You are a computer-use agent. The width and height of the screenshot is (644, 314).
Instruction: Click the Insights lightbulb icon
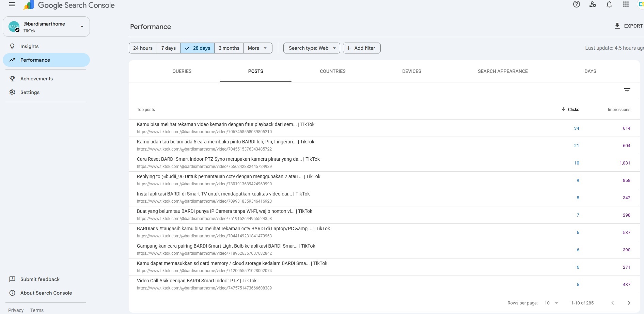pos(12,46)
